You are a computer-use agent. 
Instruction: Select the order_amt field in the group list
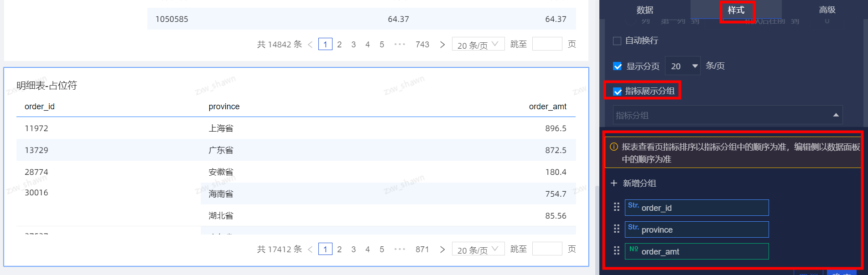tap(696, 251)
